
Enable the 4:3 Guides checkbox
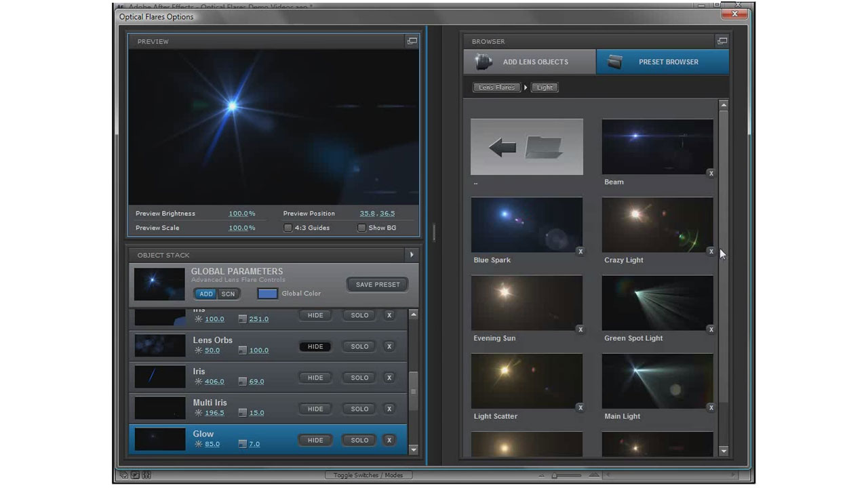[288, 228]
